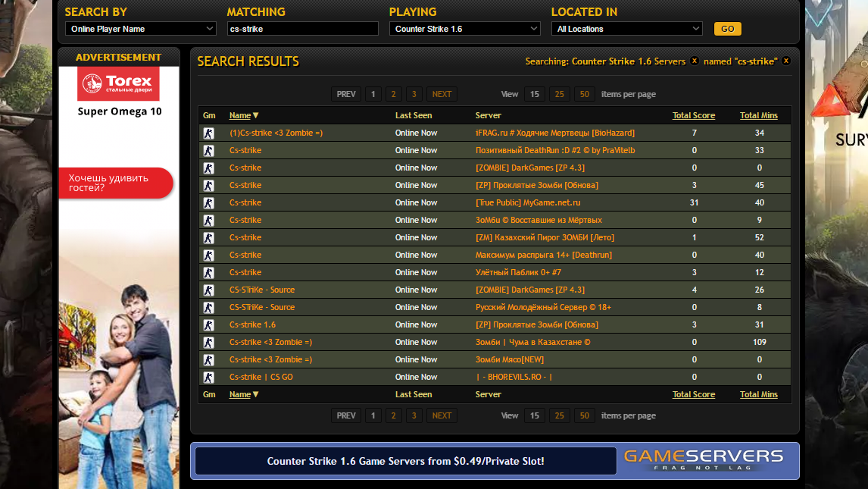This screenshot has height=489, width=868.
Task: Click the game icon in the Cs-strike | CS GO row
Action: click(209, 377)
